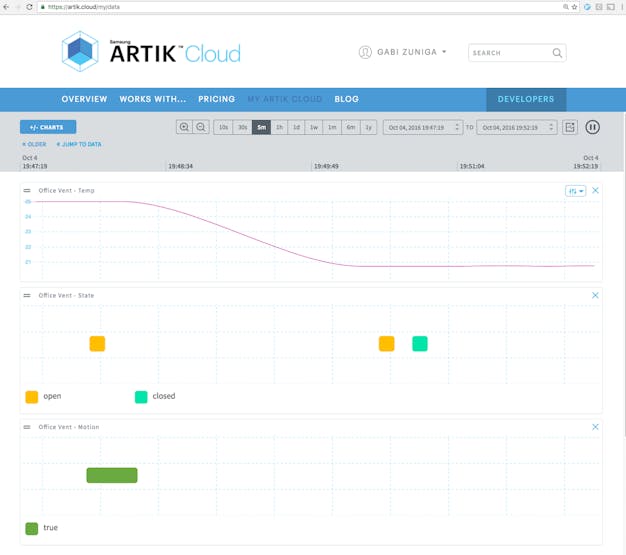
Task: Click the ARTIK Cloud logo
Action: point(151,52)
